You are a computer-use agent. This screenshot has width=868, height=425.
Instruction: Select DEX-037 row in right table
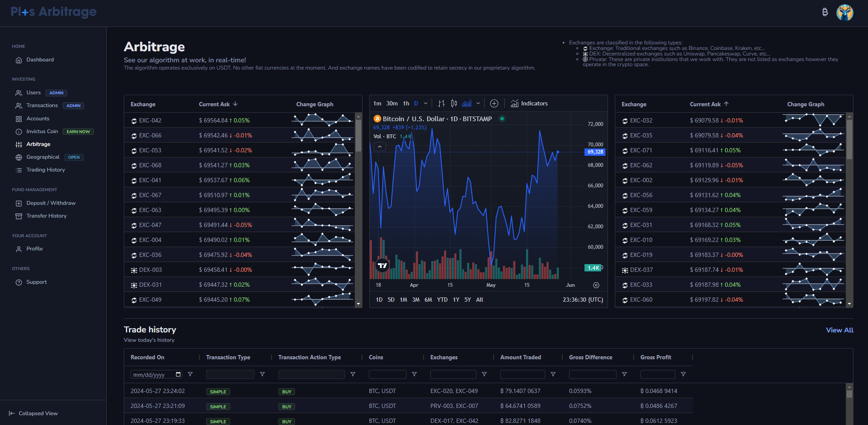pos(731,270)
